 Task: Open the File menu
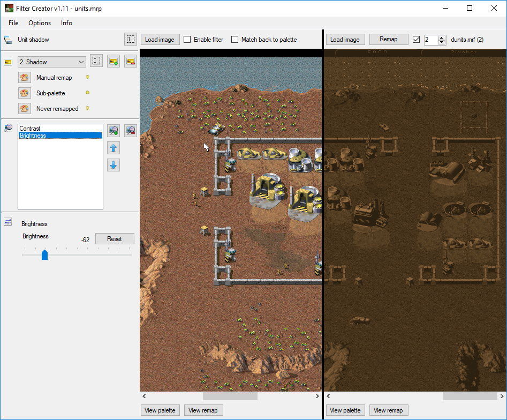pyautogui.click(x=13, y=23)
